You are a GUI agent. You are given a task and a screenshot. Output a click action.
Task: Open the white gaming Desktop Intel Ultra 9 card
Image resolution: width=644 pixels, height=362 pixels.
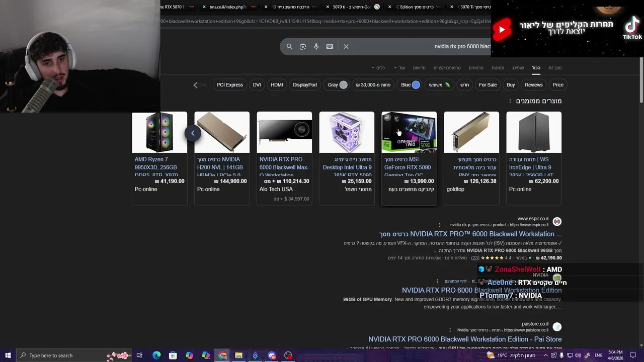coord(347,158)
